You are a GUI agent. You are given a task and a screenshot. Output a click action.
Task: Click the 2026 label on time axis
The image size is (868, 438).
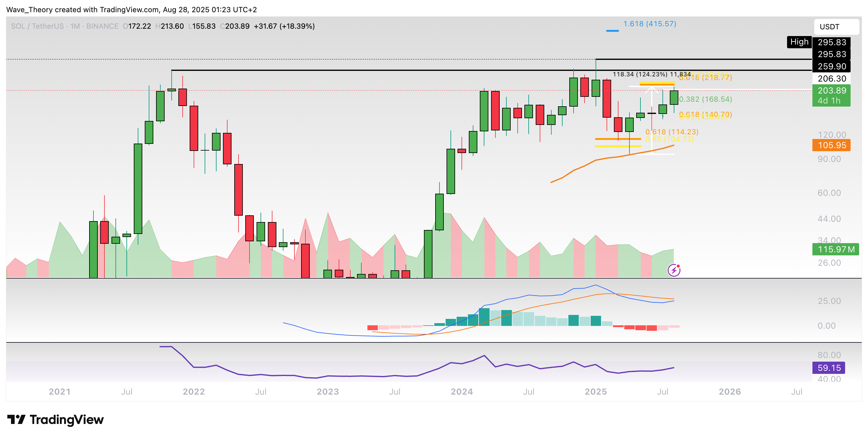[x=730, y=392]
